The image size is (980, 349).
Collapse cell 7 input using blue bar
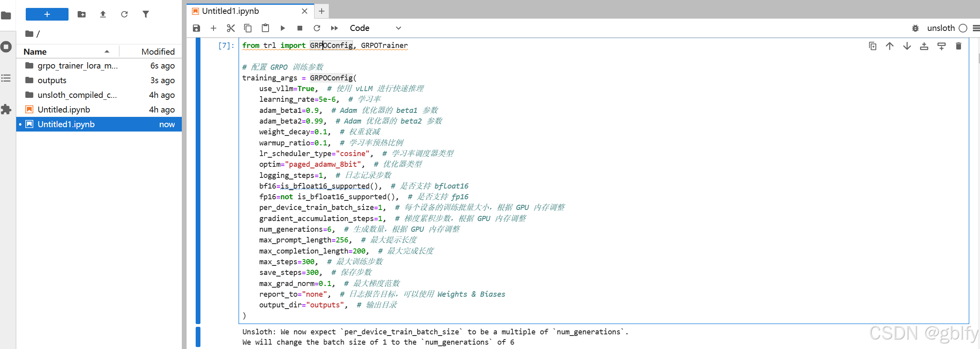click(x=198, y=181)
